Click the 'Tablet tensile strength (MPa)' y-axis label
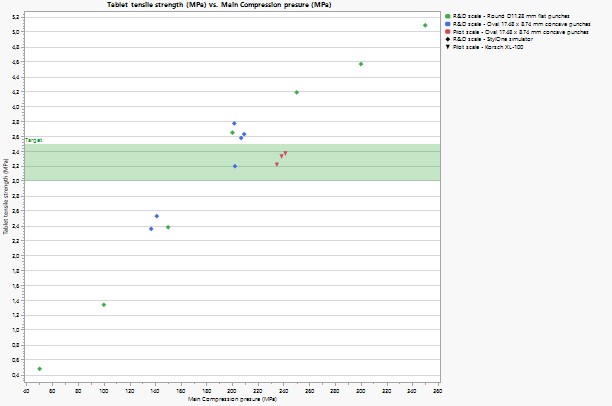The width and height of the screenshot is (612, 406). (5, 202)
